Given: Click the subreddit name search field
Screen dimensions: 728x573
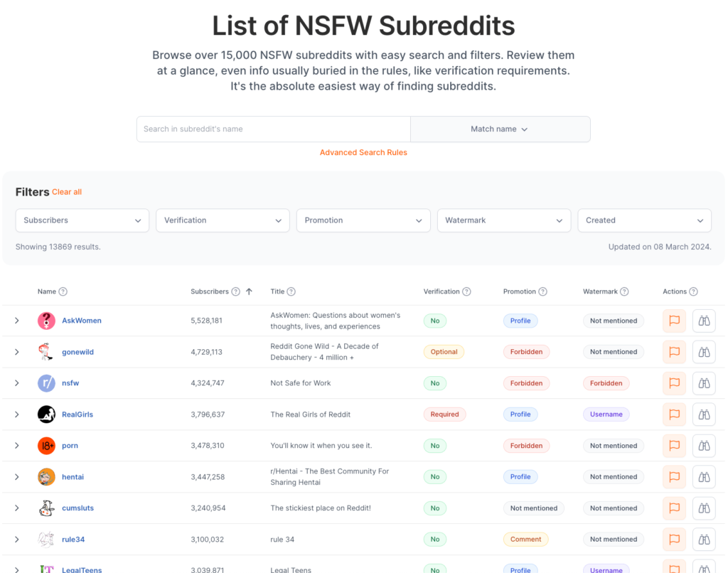Looking at the screenshot, I should tap(274, 129).
